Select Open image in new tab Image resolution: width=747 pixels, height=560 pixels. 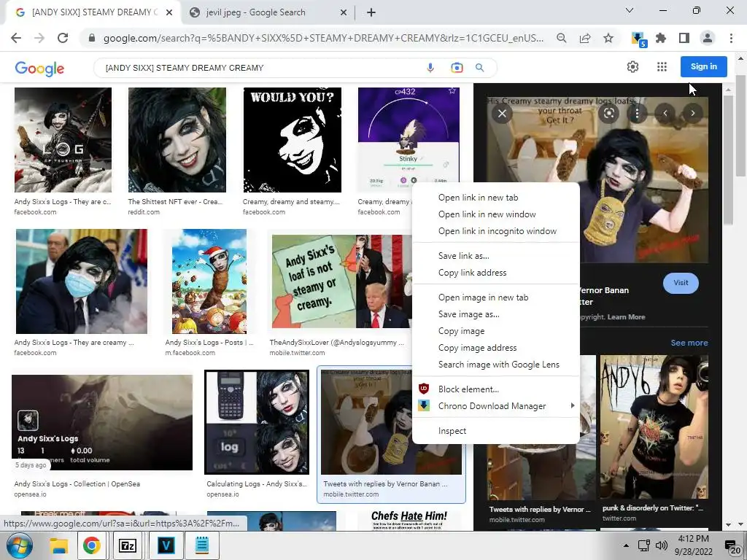(496, 297)
